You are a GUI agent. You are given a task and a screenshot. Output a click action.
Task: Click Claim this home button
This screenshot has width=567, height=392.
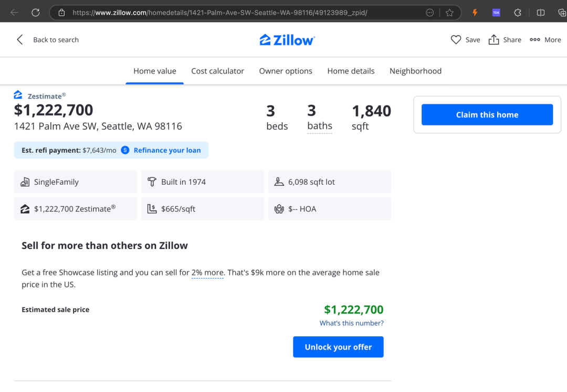click(487, 114)
